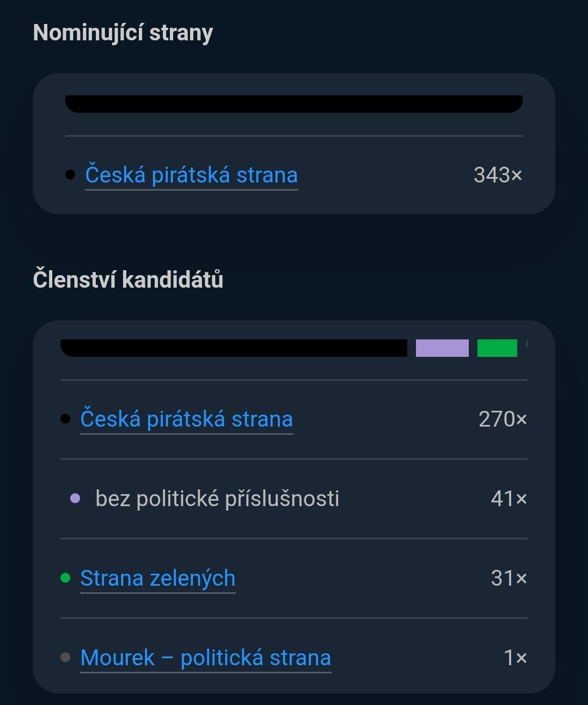This screenshot has width=588, height=705.
Task: Click the 343× count value
Action: coord(498,175)
